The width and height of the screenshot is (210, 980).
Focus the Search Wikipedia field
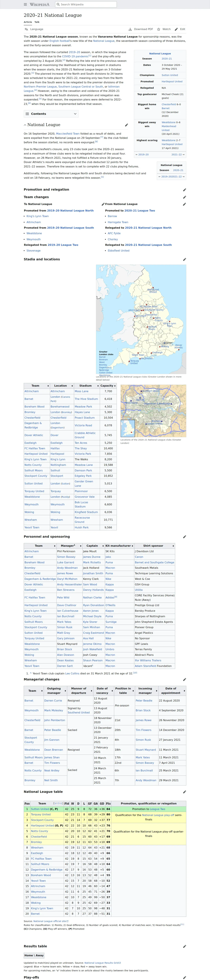[86, 5]
